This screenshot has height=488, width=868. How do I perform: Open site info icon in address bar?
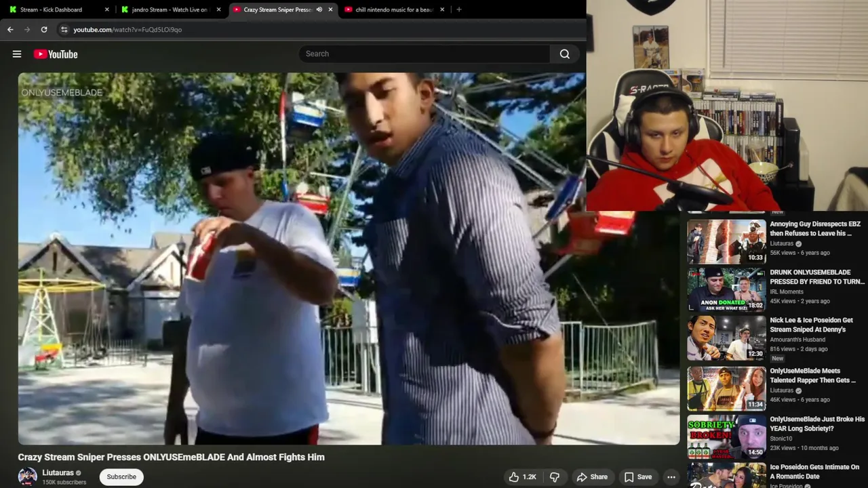pyautogui.click(x=64, y=30)
